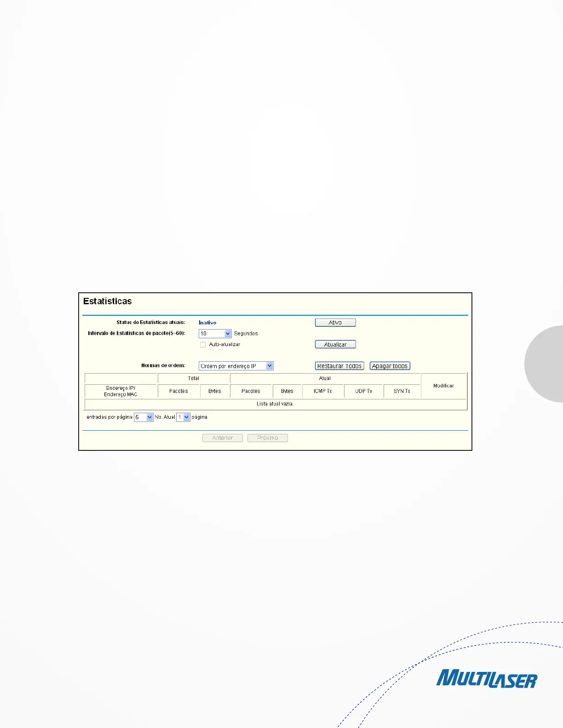Open 'Ordem por endereço IP' dropdown

tap(236, 366)
